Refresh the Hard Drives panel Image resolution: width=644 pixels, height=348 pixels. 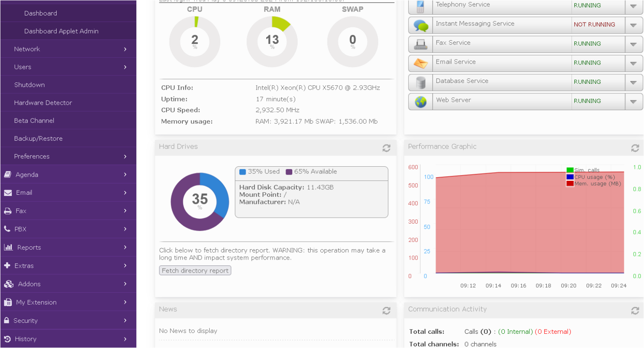click(x=386, y=148)
